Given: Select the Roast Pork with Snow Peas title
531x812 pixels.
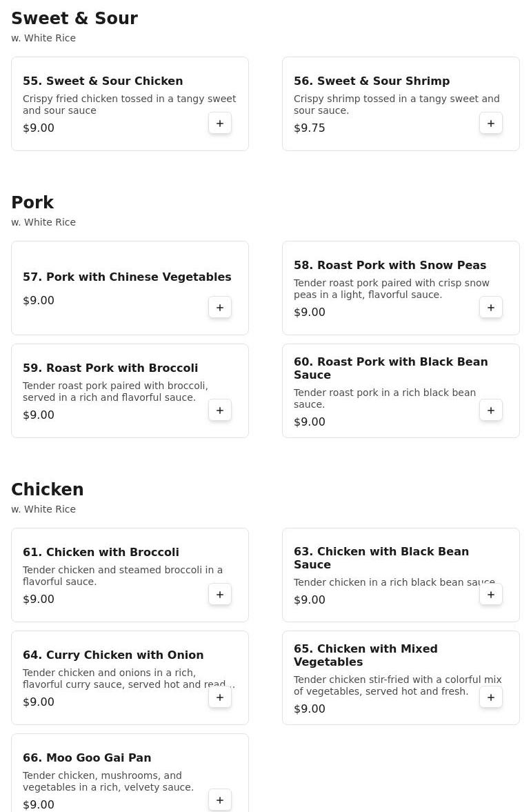Looking at the screenshot, I should tap(390, 265).
